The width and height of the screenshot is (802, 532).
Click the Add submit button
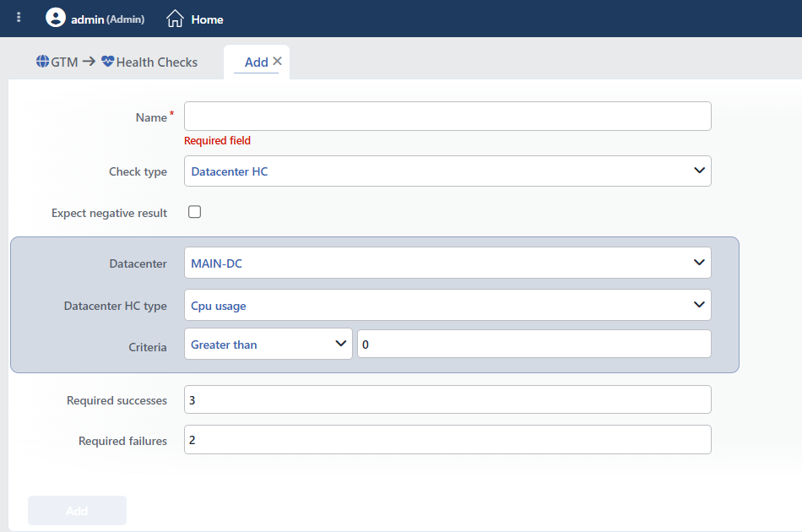coord(77,511)
